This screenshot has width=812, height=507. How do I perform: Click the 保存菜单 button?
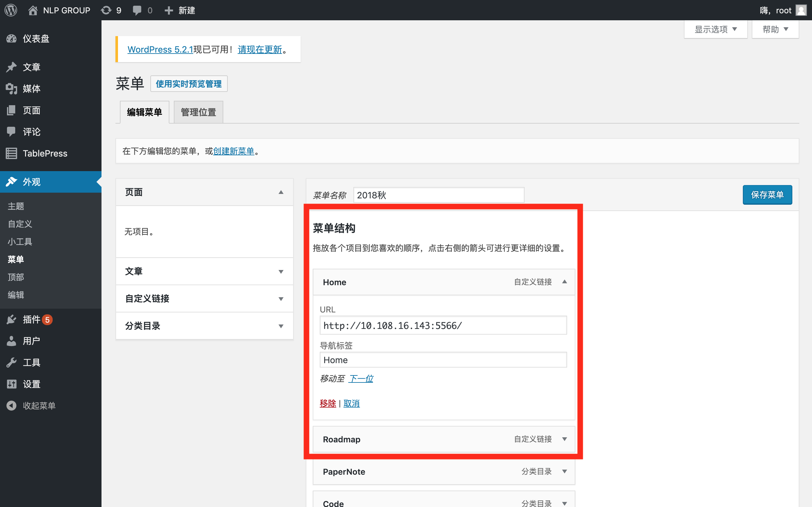[x=767, y=195]
